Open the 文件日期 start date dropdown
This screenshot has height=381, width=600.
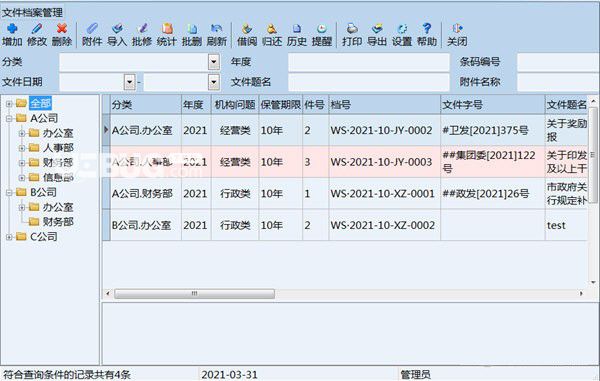(x=130, y=82)
